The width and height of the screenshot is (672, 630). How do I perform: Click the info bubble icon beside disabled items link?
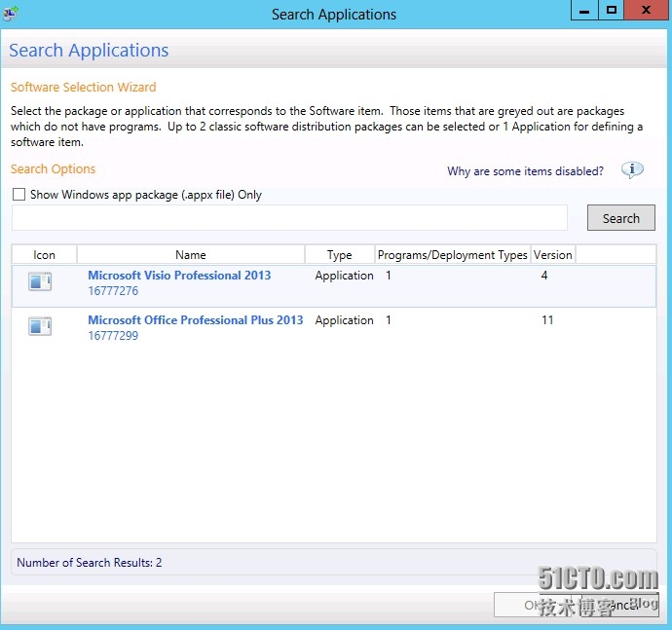(632, 170)
